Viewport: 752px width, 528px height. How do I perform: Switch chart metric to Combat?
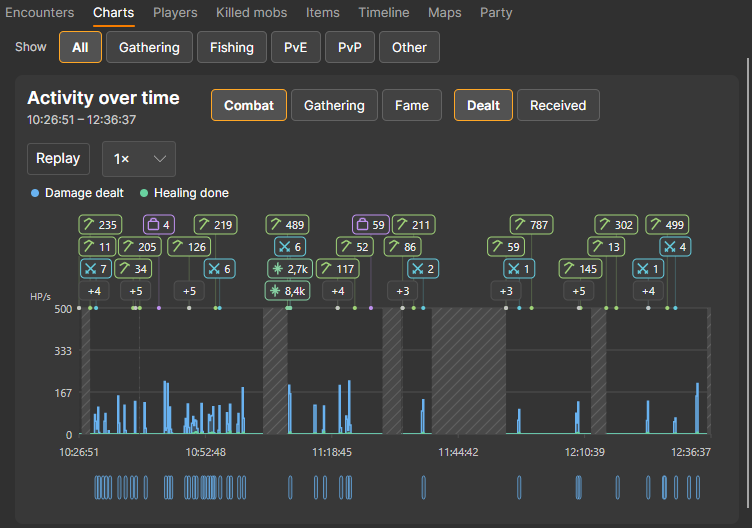[249, 105]
